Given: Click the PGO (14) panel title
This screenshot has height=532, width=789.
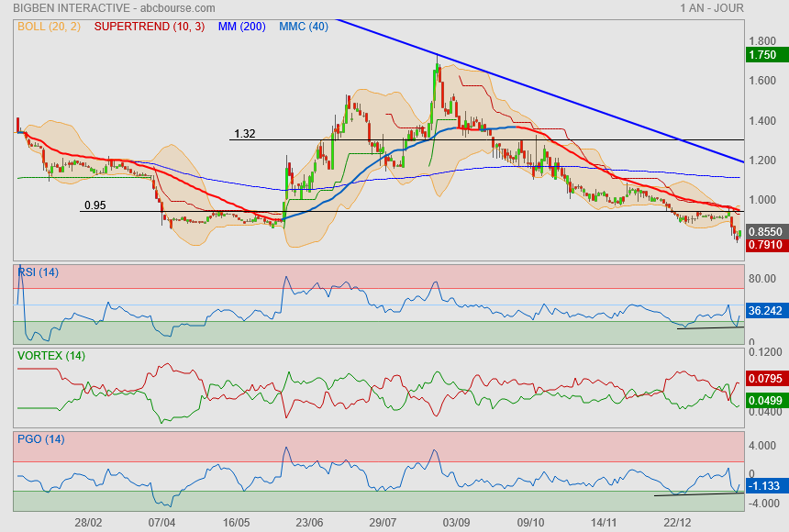Looking at the screenshot, I should 41,439.
